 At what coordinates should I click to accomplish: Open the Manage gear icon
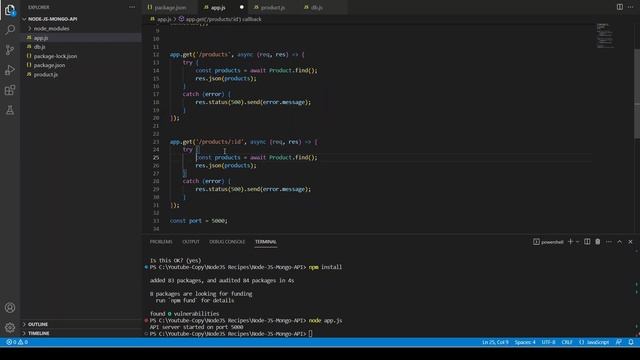coord(10,327)
